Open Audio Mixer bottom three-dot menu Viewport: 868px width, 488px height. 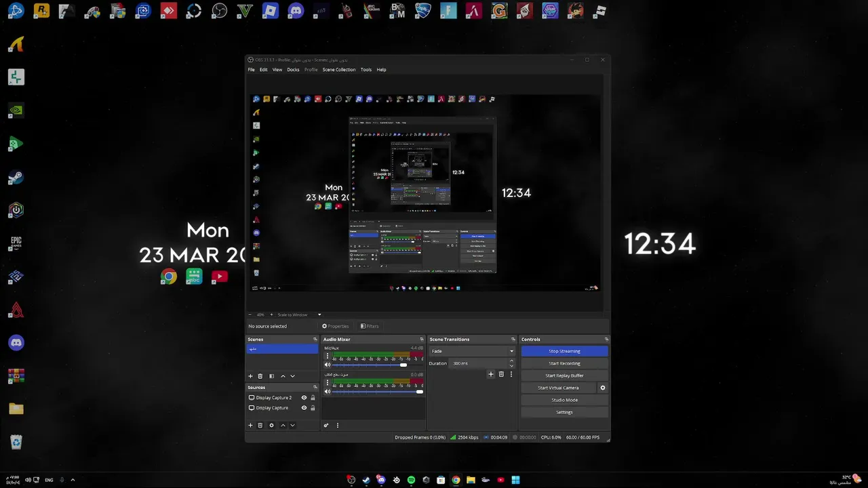[x=337, y=426]
